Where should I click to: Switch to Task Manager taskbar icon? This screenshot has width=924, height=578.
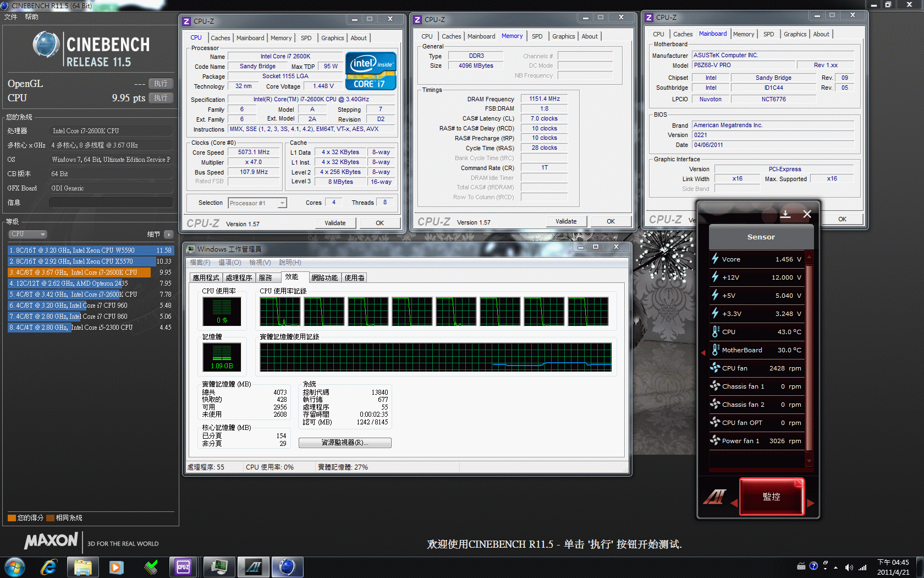click(219, 567)
